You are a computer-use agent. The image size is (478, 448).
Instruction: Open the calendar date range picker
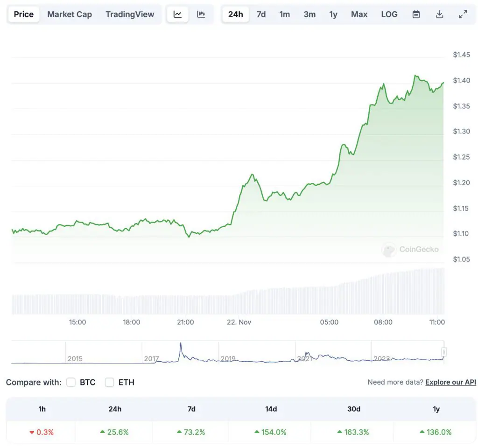click(415, 14)
